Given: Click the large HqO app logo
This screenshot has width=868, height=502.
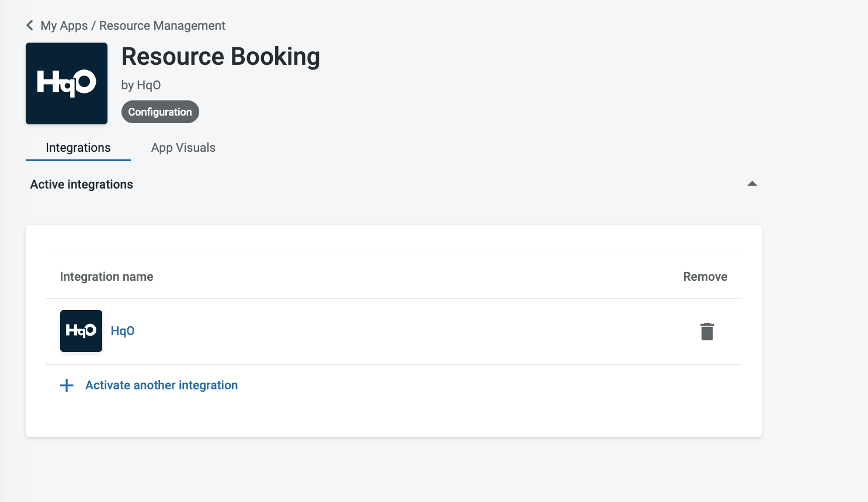Looking at the screenshot, I should click(67, 83).
